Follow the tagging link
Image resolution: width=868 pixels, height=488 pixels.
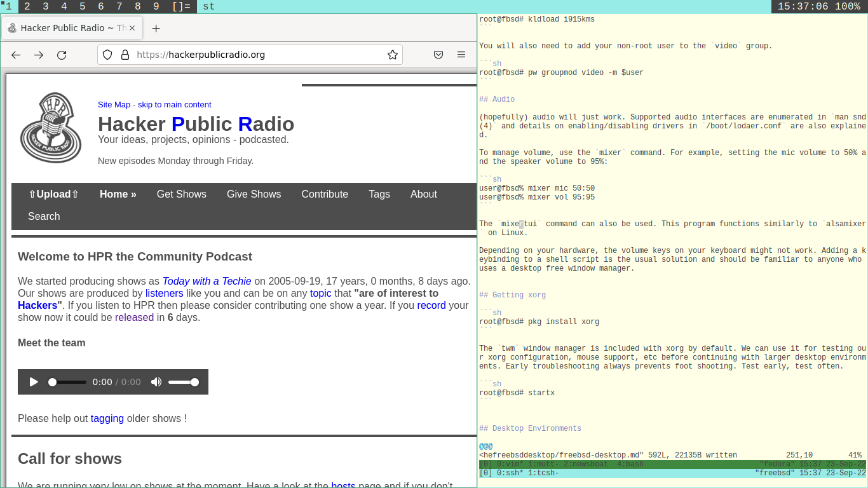point(107,419)
